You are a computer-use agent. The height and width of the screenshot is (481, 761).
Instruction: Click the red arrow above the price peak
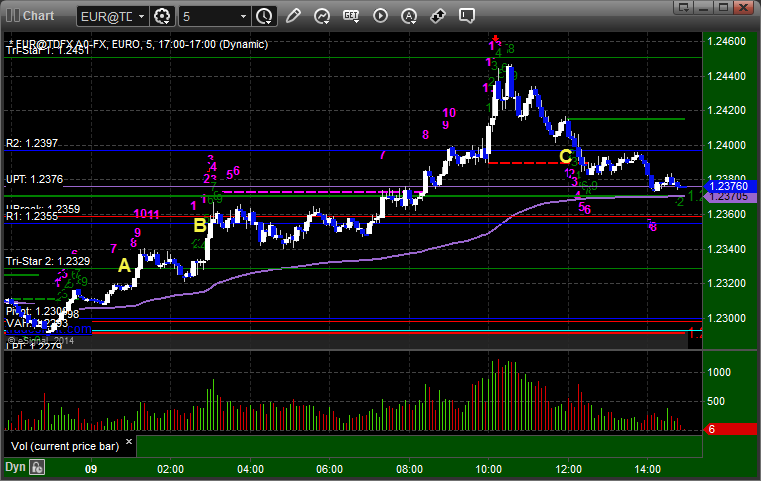pos(495,38)
